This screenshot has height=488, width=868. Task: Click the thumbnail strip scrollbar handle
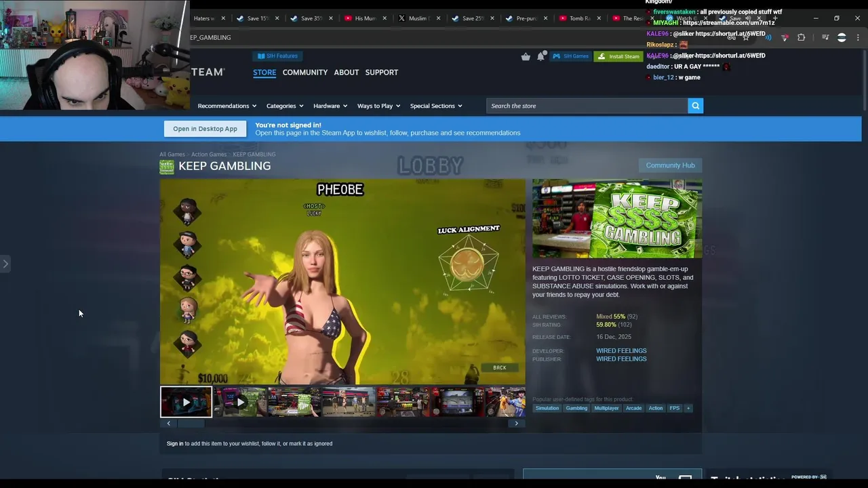pos(191,424)
